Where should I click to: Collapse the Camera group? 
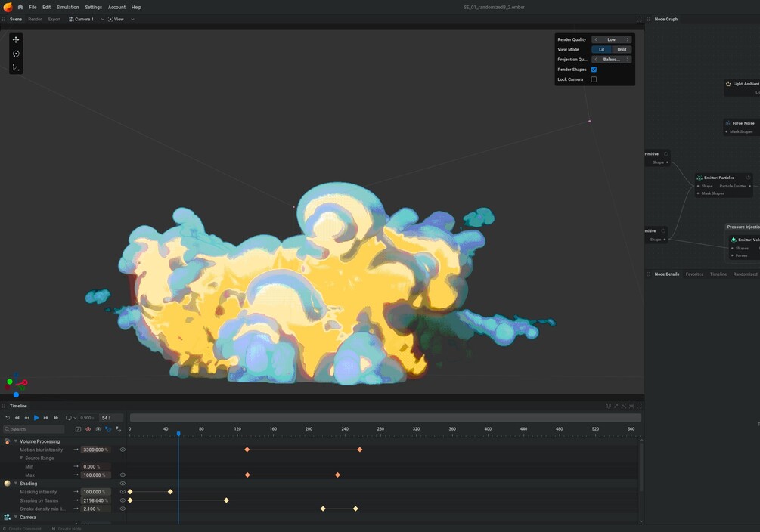coord(16,518)
